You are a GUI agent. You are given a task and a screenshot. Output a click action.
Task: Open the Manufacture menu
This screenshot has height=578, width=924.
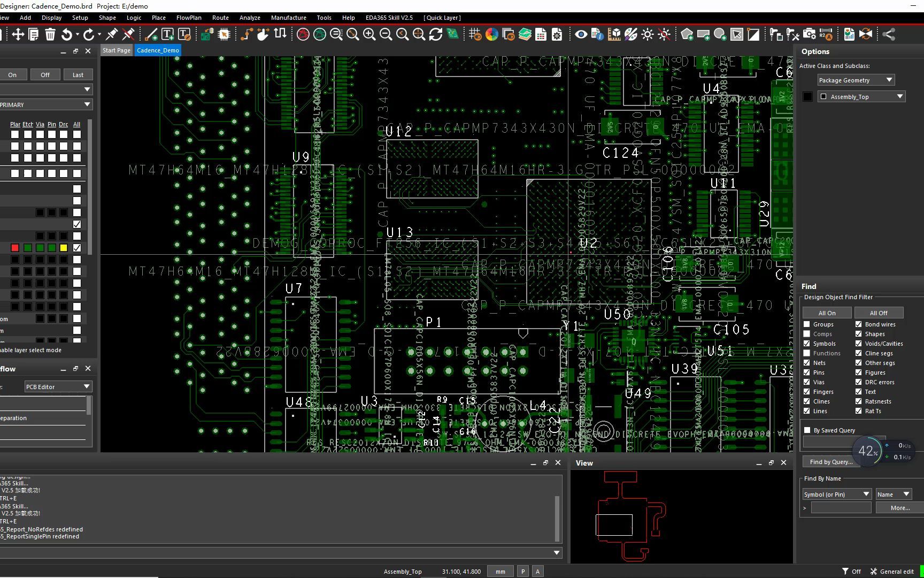(288, 18)
